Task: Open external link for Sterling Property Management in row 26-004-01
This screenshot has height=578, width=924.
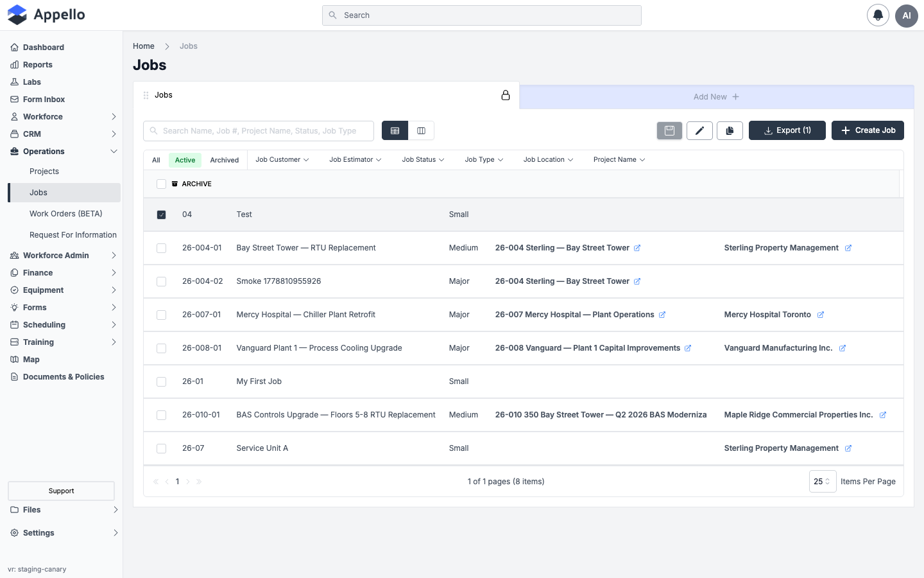Action: pos(848,248)
